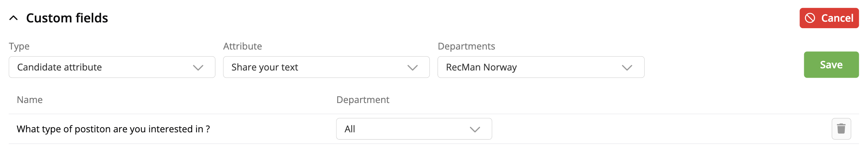Click the Name column header
The width and height of the screenshot is (868, 154).
click(x=30, y=100)
